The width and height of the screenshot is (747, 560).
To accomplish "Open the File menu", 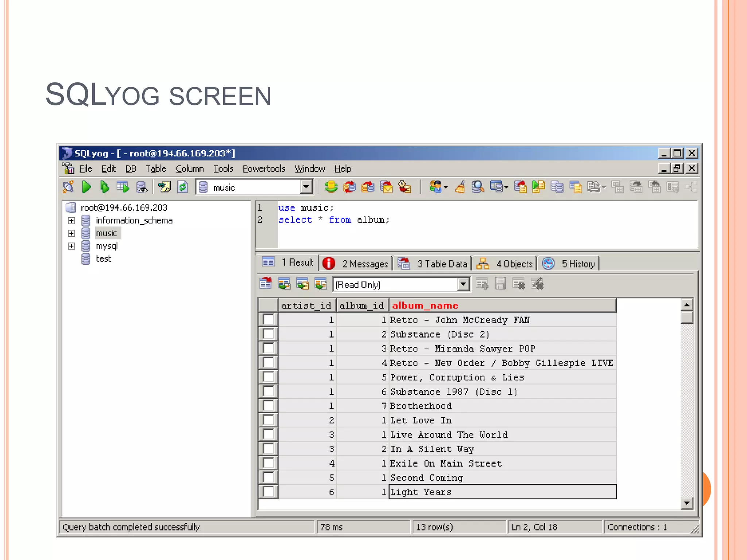I will pyautogui.click(x=85, y=169).
